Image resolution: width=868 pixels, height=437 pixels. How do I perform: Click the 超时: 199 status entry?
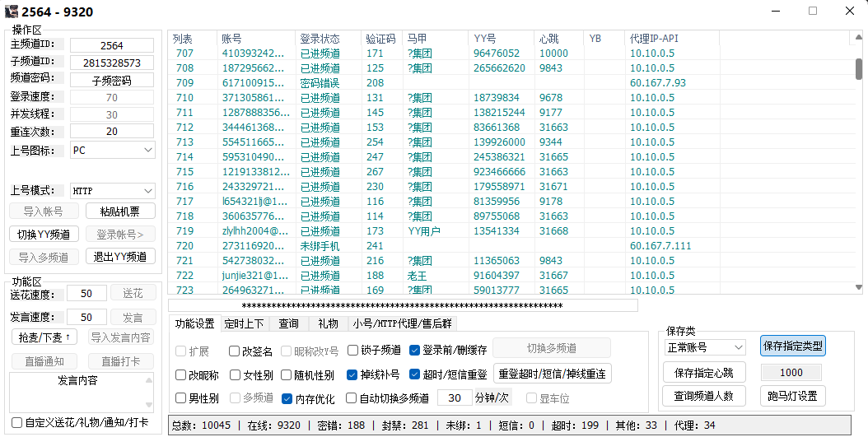click(575, 425)
